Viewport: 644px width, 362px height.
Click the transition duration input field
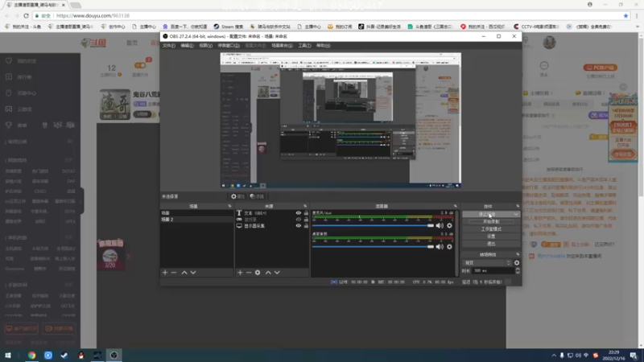click(493, 271)
